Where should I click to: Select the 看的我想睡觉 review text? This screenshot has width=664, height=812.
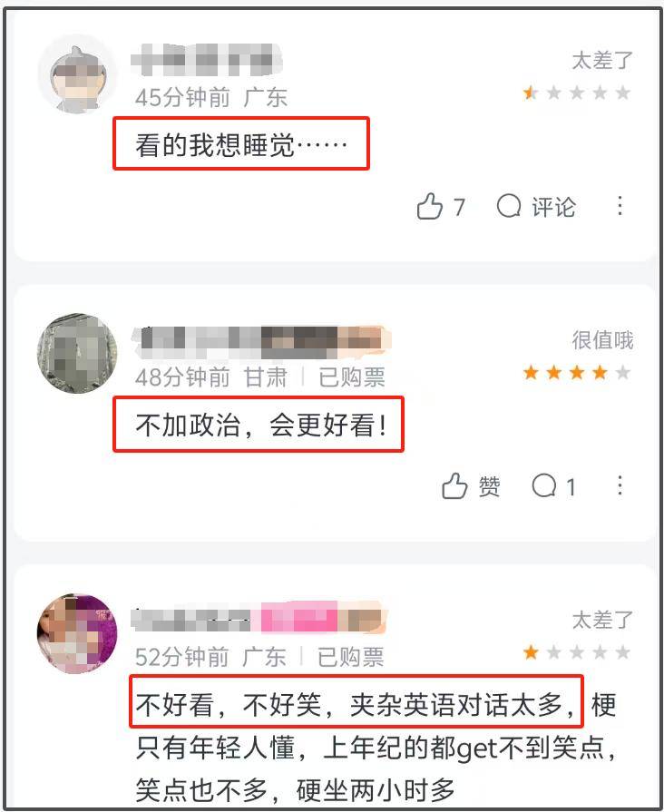coord(241,144)
